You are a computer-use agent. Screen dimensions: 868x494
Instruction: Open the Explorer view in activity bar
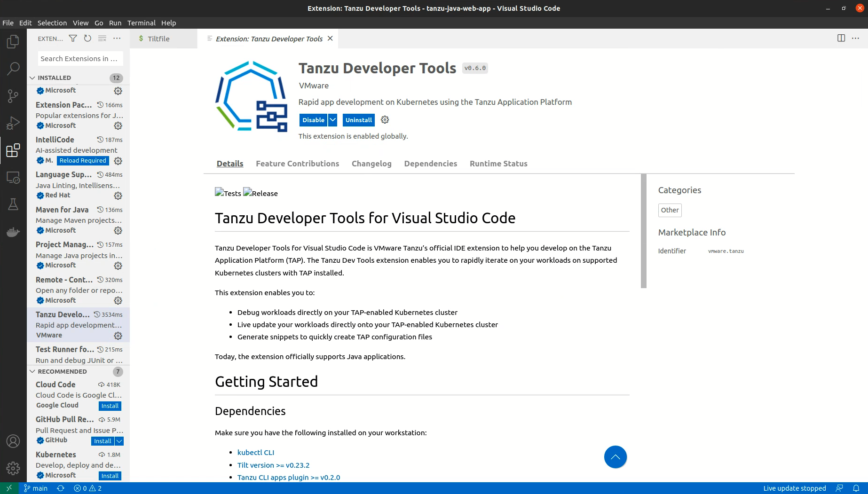[x=13, y=42]
